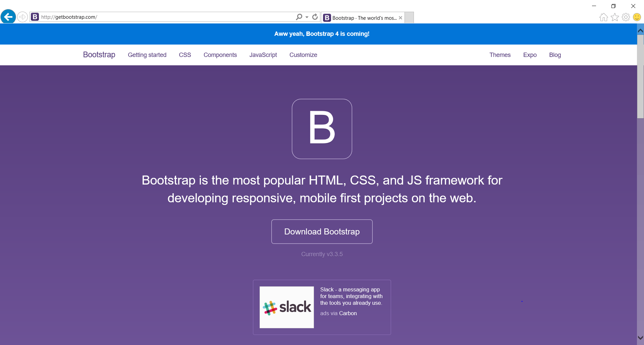Close the Bootstrap browser tab
The width and height of the screenshot is (644, 345).
click(400, 18)
